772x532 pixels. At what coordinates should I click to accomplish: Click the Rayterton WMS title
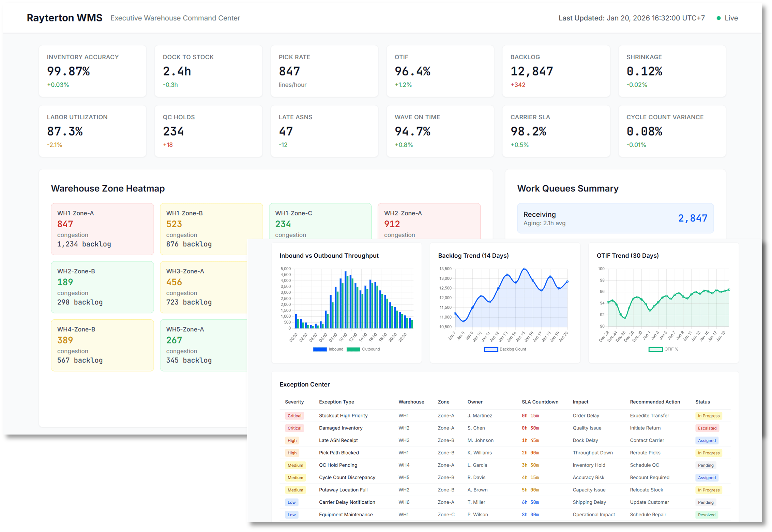point(64,18)
